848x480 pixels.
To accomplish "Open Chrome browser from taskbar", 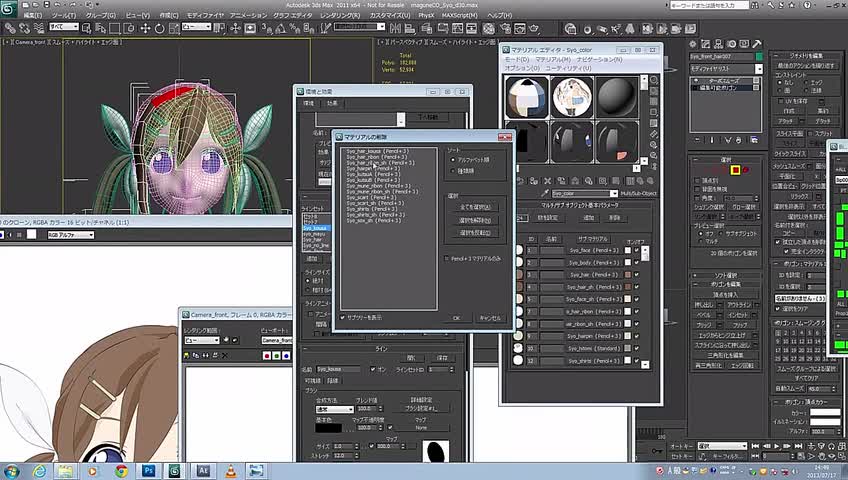I will click(x=121, y=469).
